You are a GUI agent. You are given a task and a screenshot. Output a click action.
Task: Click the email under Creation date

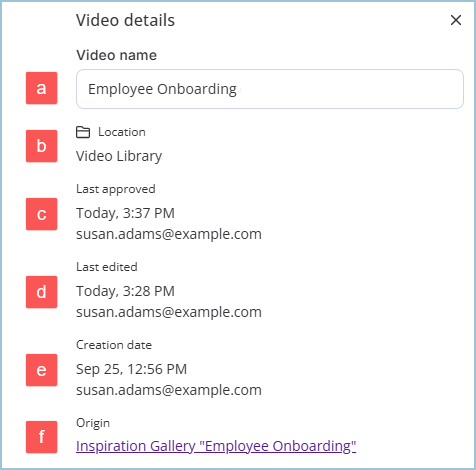(x=169, y=390)
